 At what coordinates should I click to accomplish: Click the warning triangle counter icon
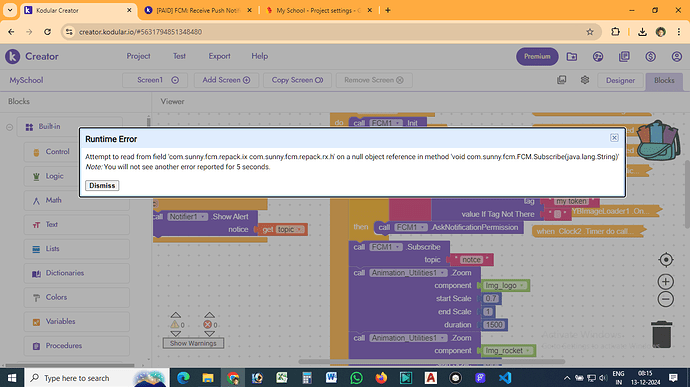[175, 324]
